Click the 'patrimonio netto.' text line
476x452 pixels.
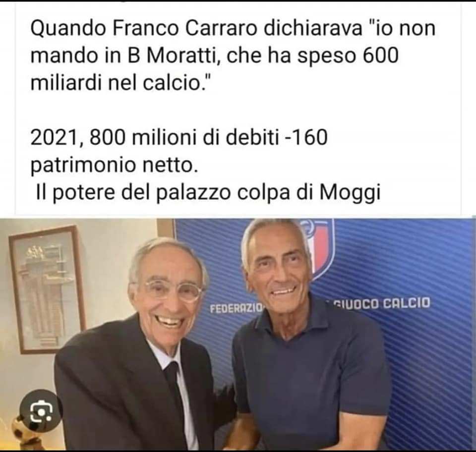[115, 166]
